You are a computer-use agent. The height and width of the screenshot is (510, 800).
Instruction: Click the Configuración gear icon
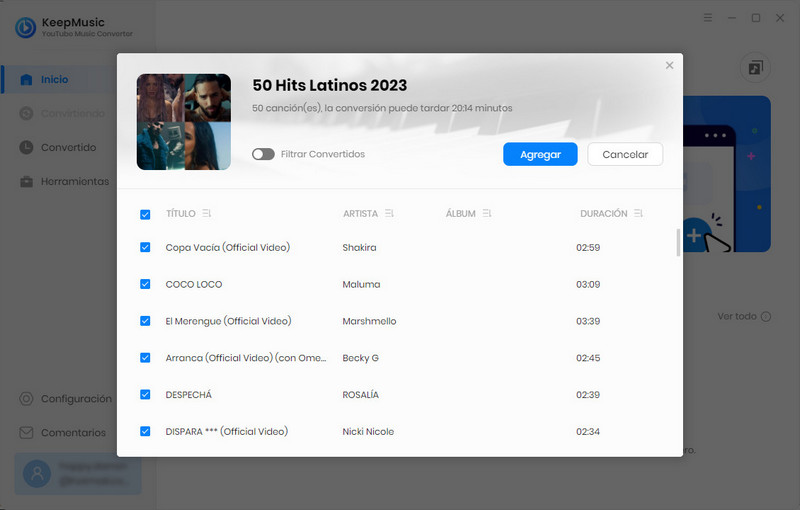[26, 399]
